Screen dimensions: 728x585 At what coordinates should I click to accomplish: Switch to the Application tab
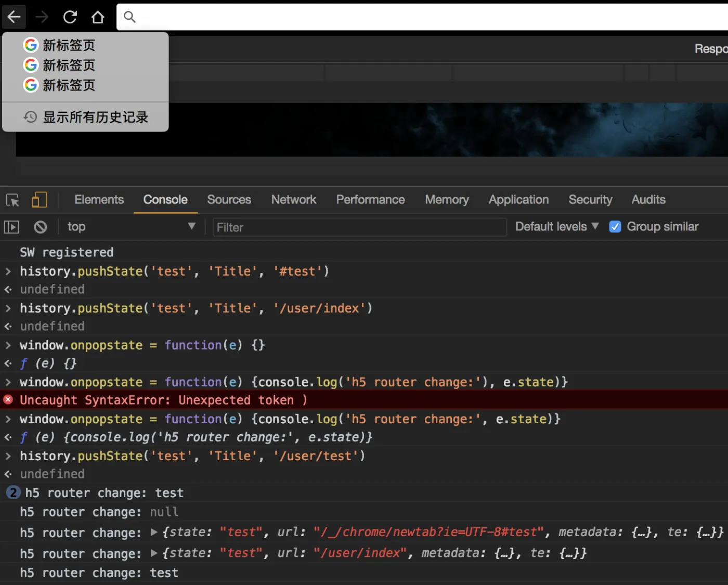click(518, 200)
